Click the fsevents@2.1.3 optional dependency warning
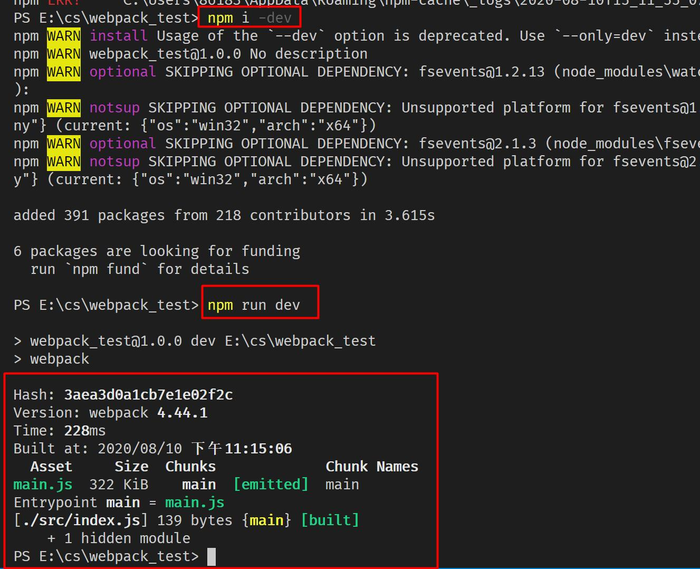 [357, 144]
